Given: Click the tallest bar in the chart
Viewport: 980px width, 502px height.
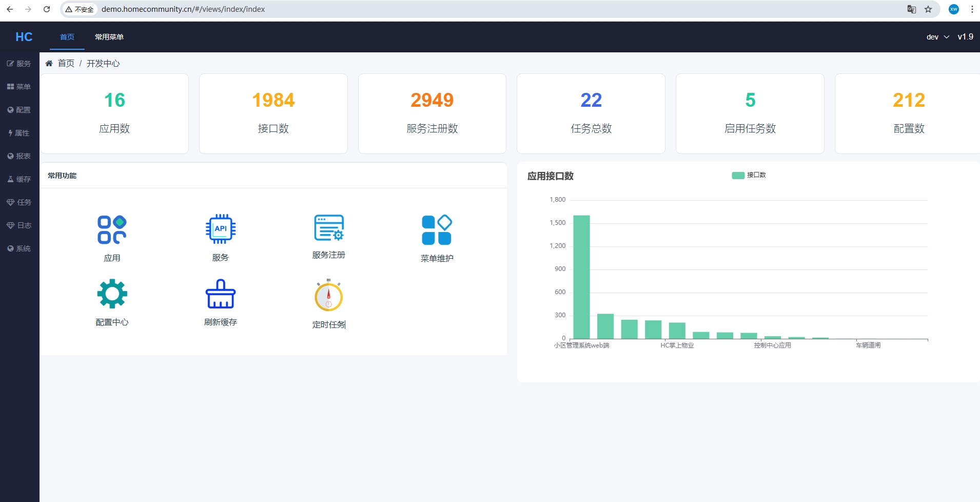Looking at the screenshot, I should click(x=581, y=277).
